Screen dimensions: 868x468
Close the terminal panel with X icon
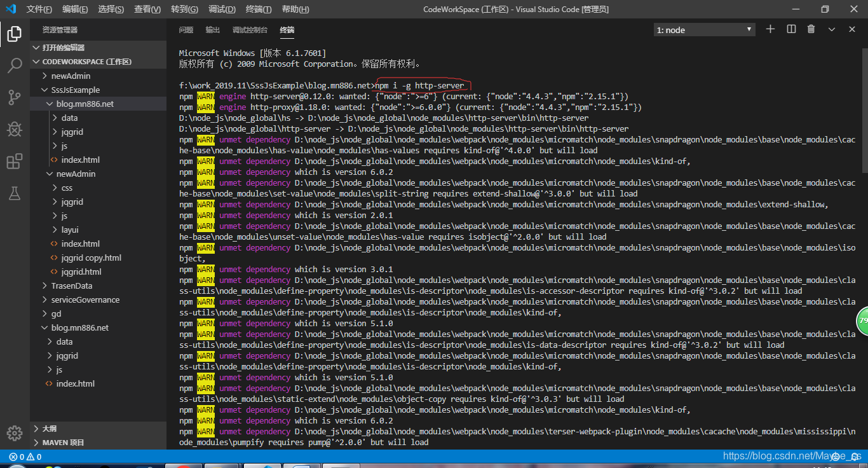tap(852, 29)
